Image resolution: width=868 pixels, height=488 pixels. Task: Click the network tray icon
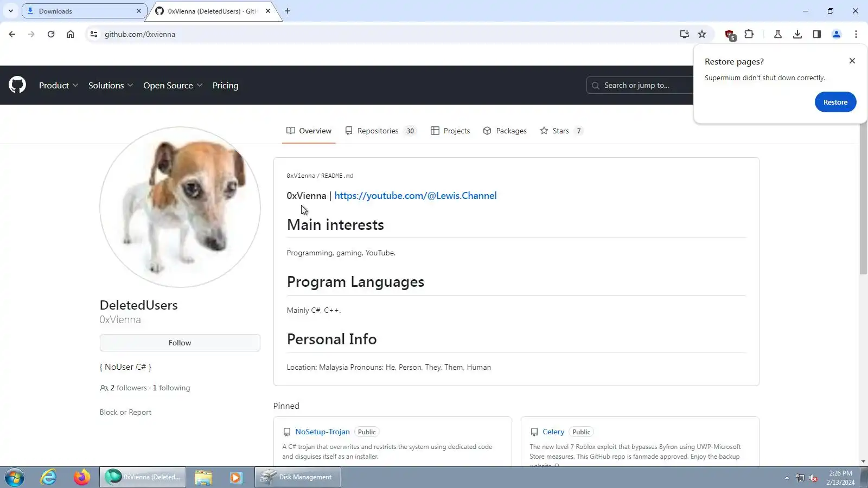pyautogui.click(x=800, y=478)
